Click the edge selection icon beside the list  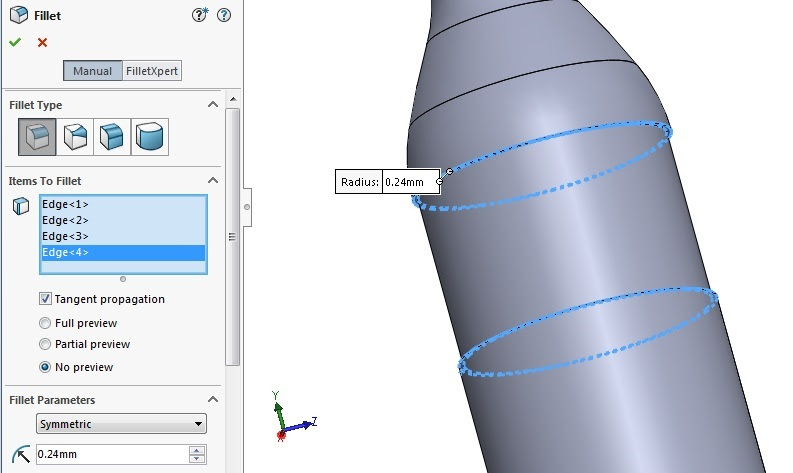tap(21, 206)
